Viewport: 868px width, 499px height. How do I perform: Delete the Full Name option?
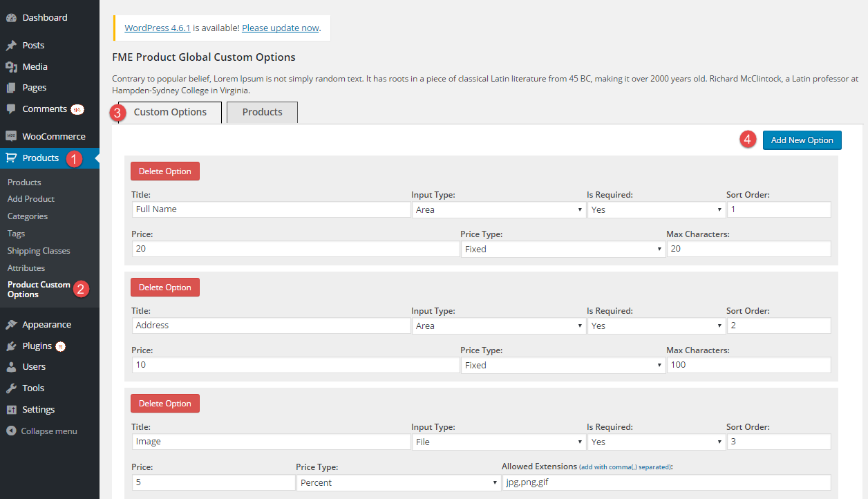tap(165, 171)
